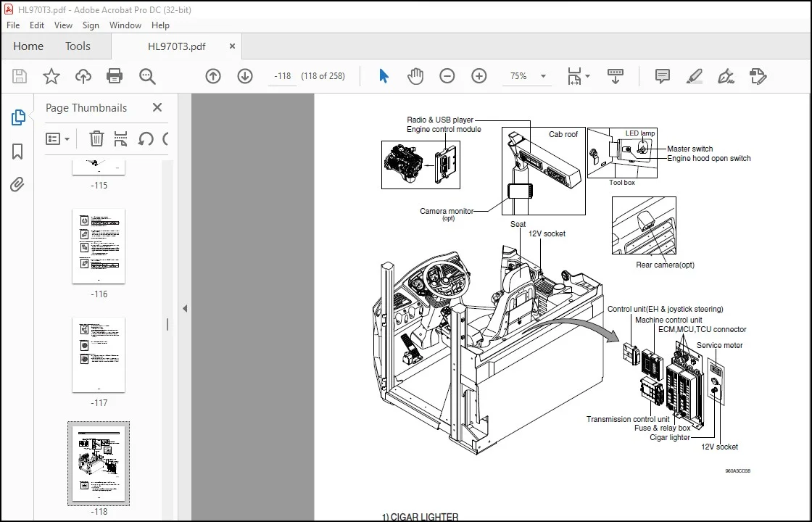Go to previous page arrow

tap(213, 76)
